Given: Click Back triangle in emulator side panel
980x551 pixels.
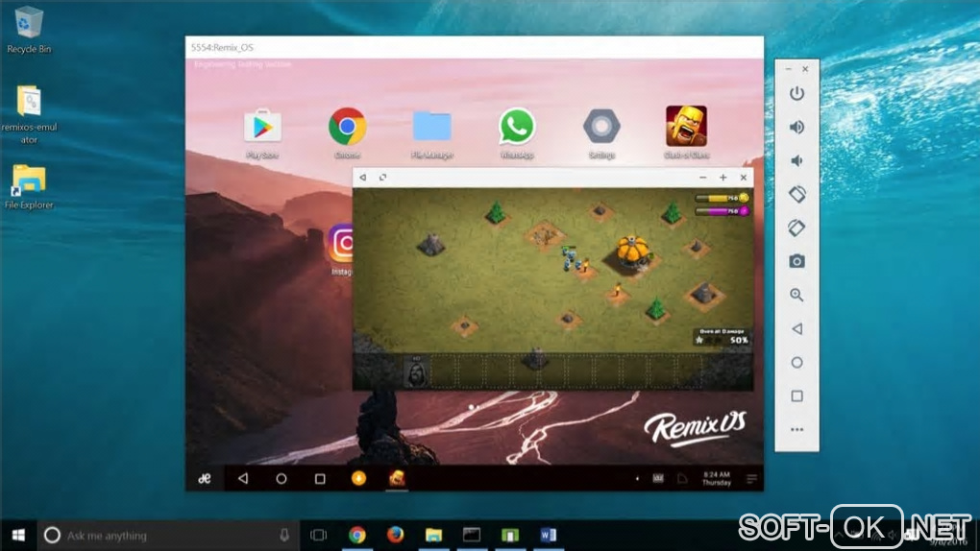Looking at the screenshot, I should (x=796, y=328).
